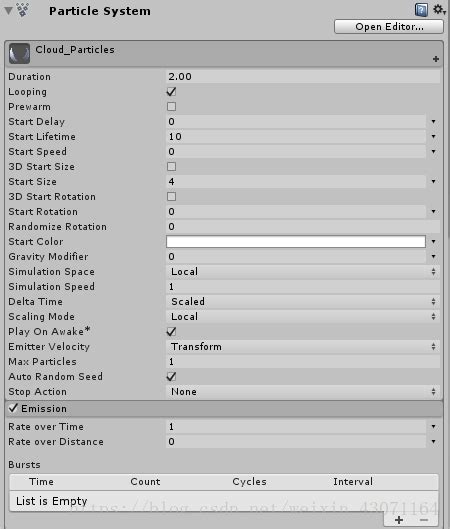Collapse the Particle System foldout triangle
Screen dimensions: 450x529
coord(8,10)
